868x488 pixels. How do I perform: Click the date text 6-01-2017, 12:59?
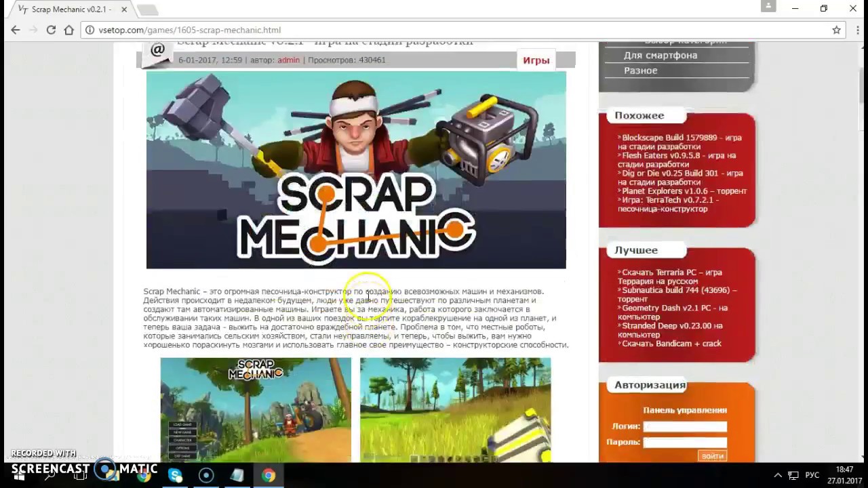[210, 60]
